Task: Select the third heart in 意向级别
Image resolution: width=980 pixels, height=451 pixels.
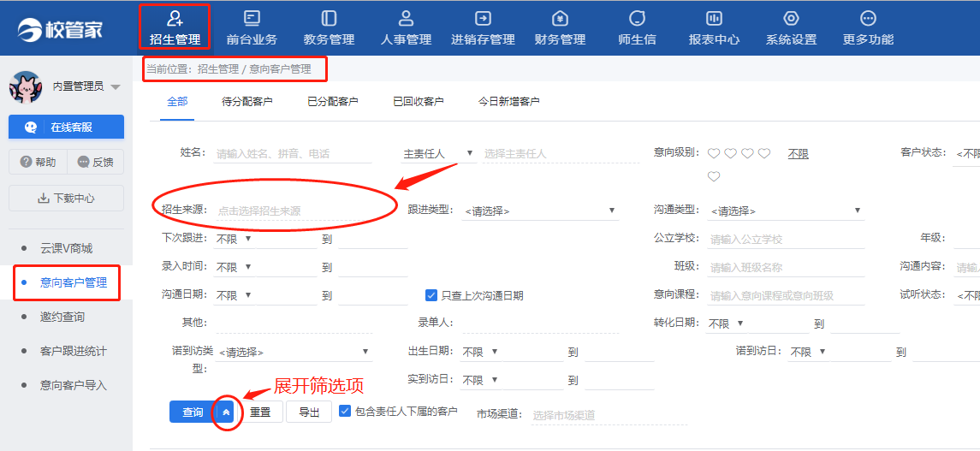Action: tap(747, 154)
